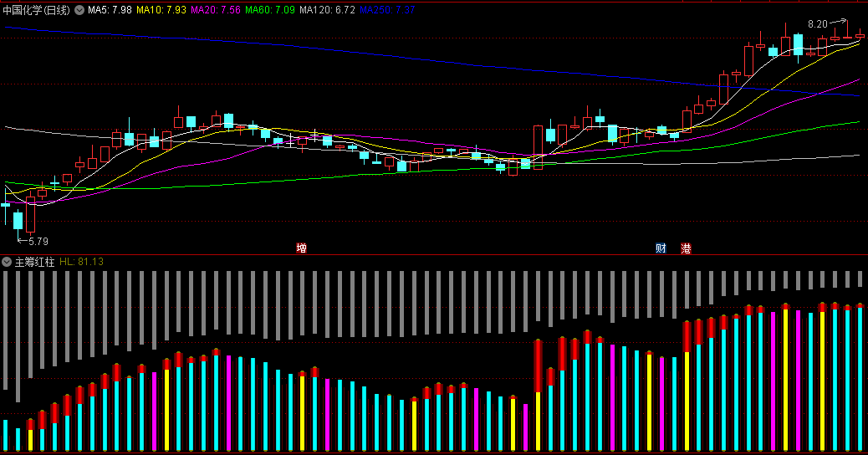Select the blue MA250: 7.37 label
The image size is (868, 455).
point(387,10)
